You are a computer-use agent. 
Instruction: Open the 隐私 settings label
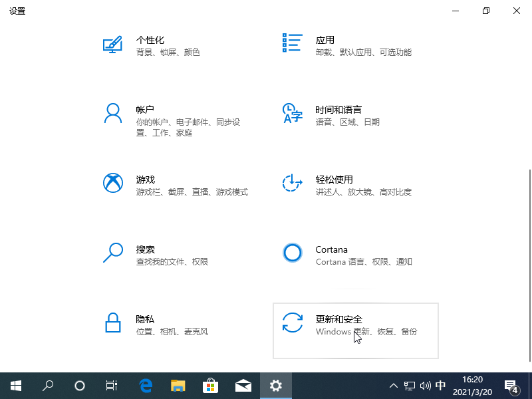[x=146, y=319]
